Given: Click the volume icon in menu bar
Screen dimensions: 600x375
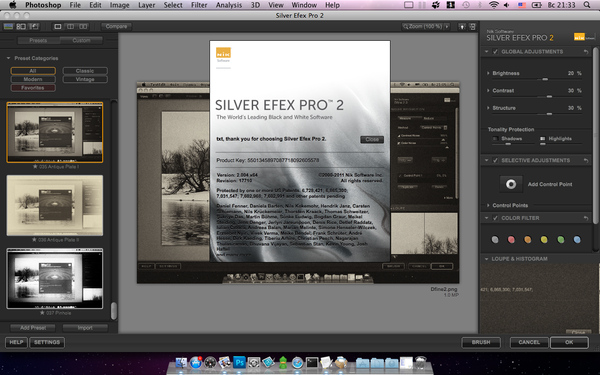Looking at the screenshot, I should click(x=507, y=5).
